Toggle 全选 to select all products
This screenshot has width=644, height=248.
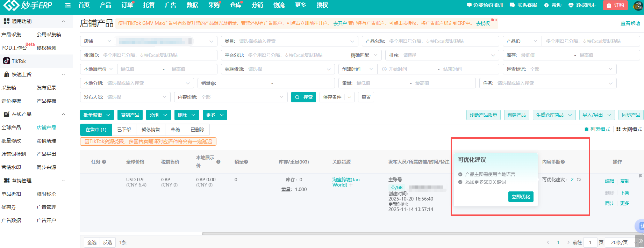pos(92,242)
